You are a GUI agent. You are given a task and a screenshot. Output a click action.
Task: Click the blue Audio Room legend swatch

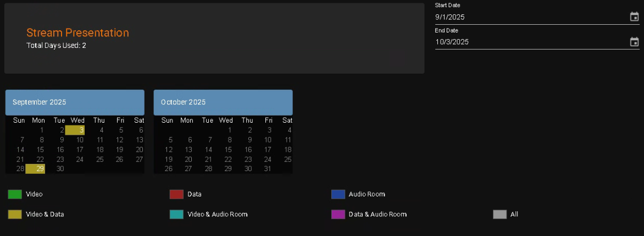click(338, 194)
